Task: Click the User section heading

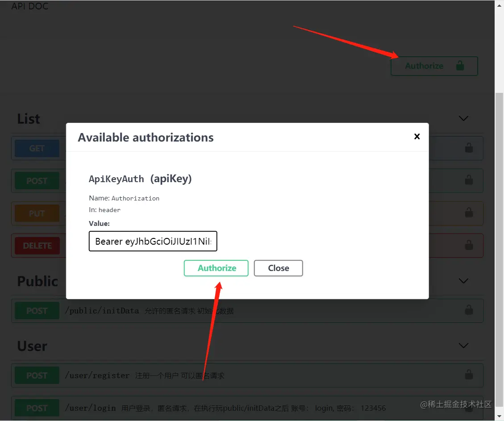Action: pos(32,346)
